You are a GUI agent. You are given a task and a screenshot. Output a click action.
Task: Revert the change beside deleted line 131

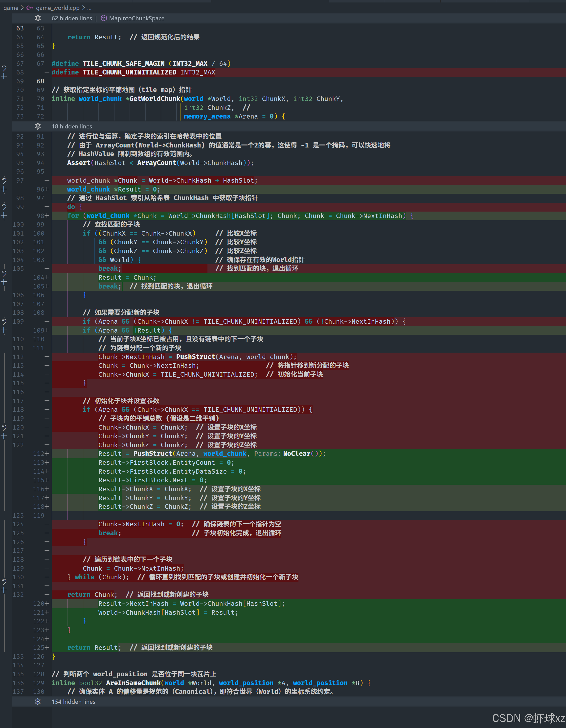[4, 582]
